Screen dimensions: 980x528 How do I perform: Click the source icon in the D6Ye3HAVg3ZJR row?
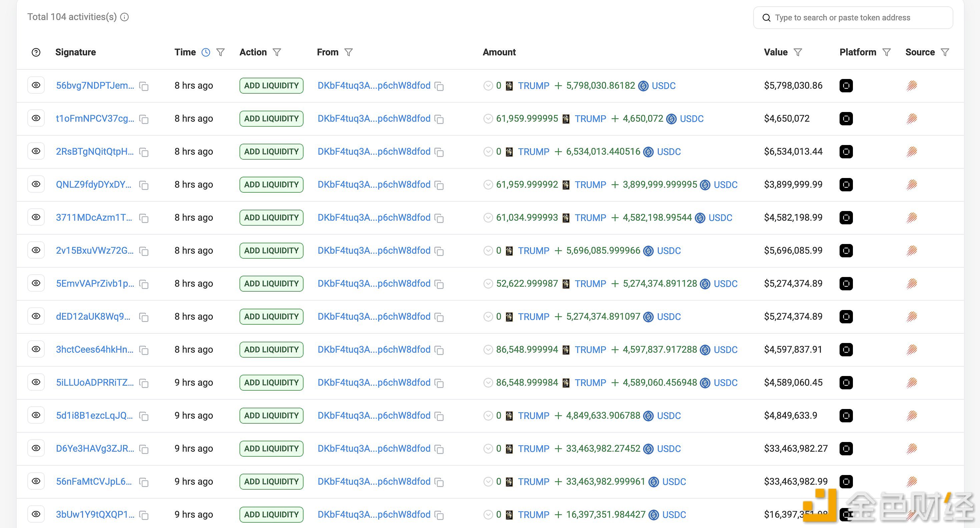point(912,449)
